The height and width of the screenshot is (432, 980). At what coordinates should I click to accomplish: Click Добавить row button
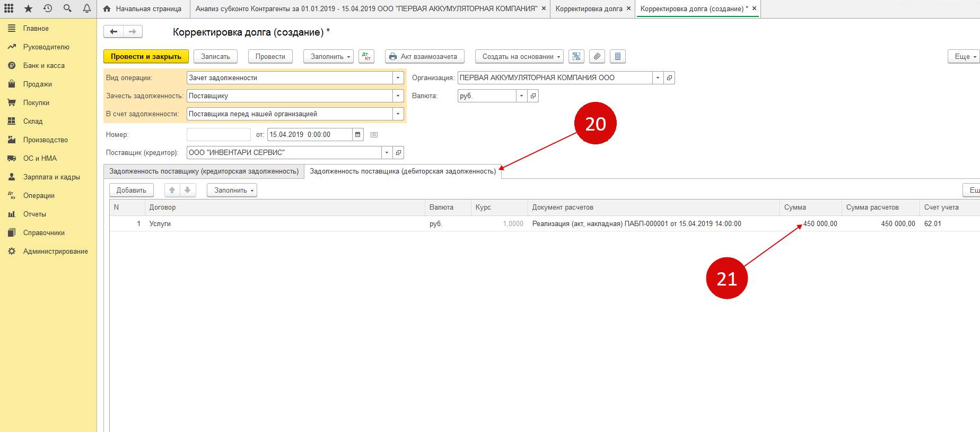point(132,190)
